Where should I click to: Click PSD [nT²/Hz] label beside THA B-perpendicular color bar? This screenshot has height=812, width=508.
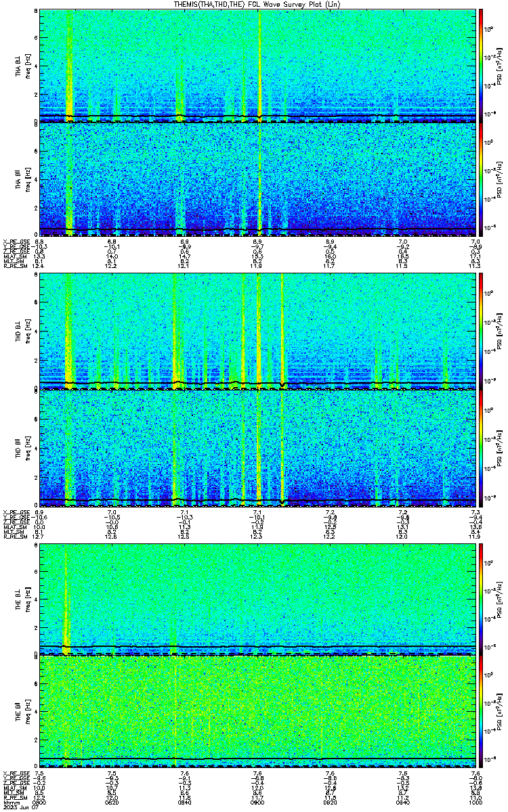pyautogui.click(x=499, y=66)
